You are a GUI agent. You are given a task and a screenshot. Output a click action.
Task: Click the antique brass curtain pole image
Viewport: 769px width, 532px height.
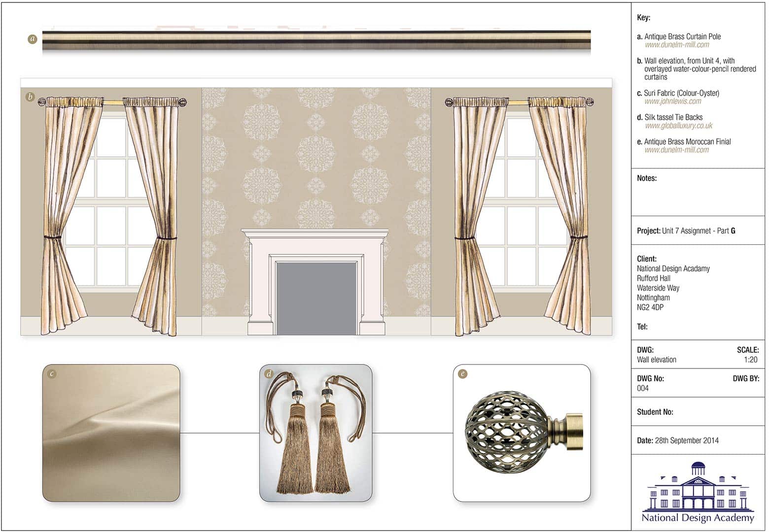click(x=315, y=40)
